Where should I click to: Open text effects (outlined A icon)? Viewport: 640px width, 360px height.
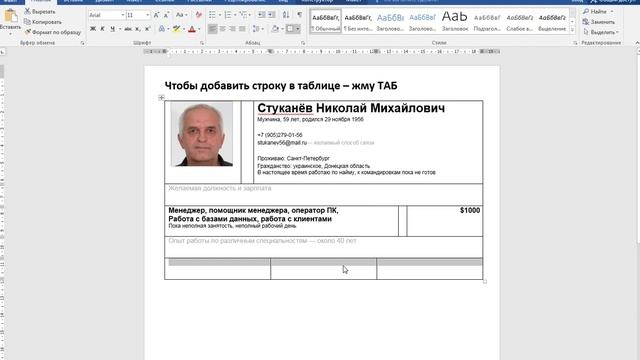tap(162, 29)
